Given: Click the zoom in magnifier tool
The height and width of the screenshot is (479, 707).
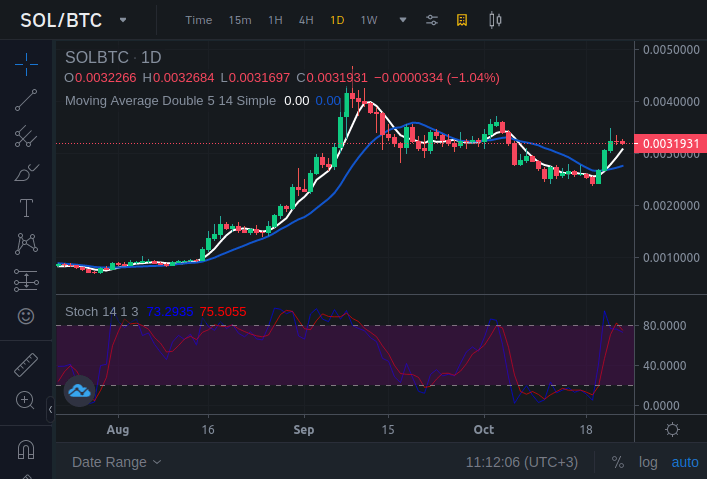Looking at the screenshot, I should coord(26,400).
